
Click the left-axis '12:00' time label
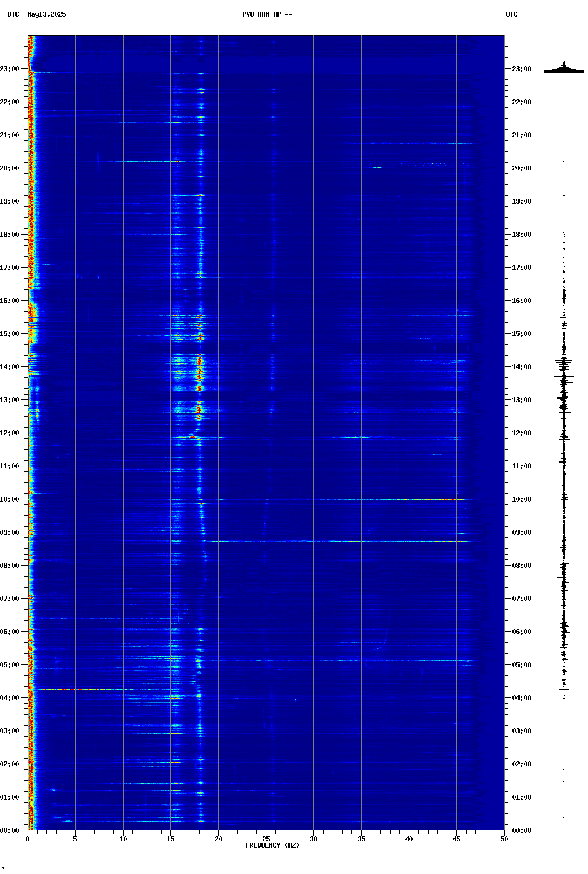(x=9, y=433)
